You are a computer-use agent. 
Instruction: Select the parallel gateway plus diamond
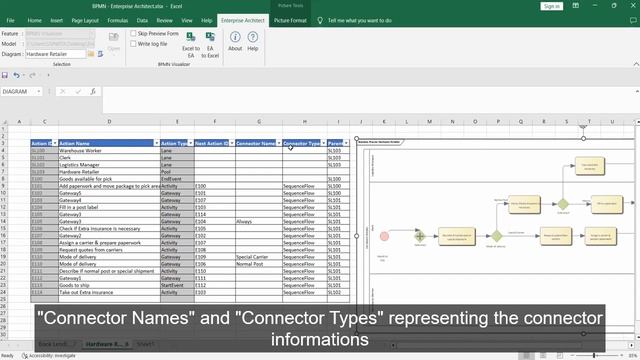pyautogui.click(x=420, y=236)
